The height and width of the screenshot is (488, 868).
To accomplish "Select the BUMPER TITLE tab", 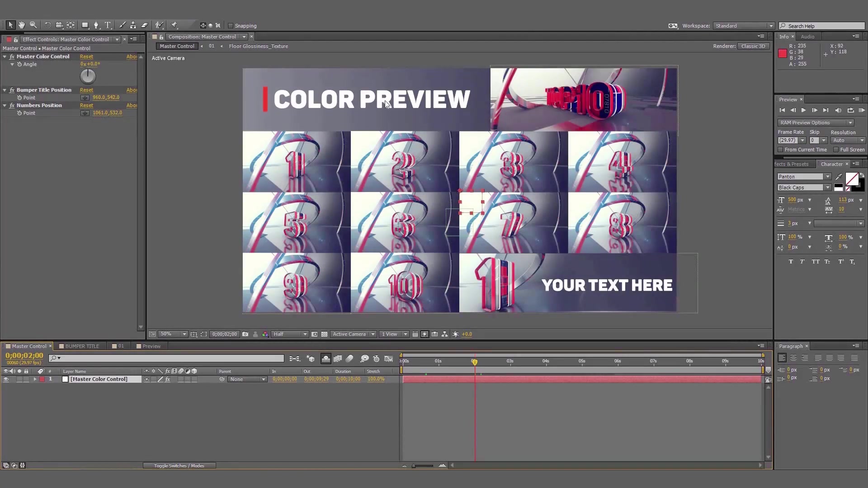I will point(82,346).
